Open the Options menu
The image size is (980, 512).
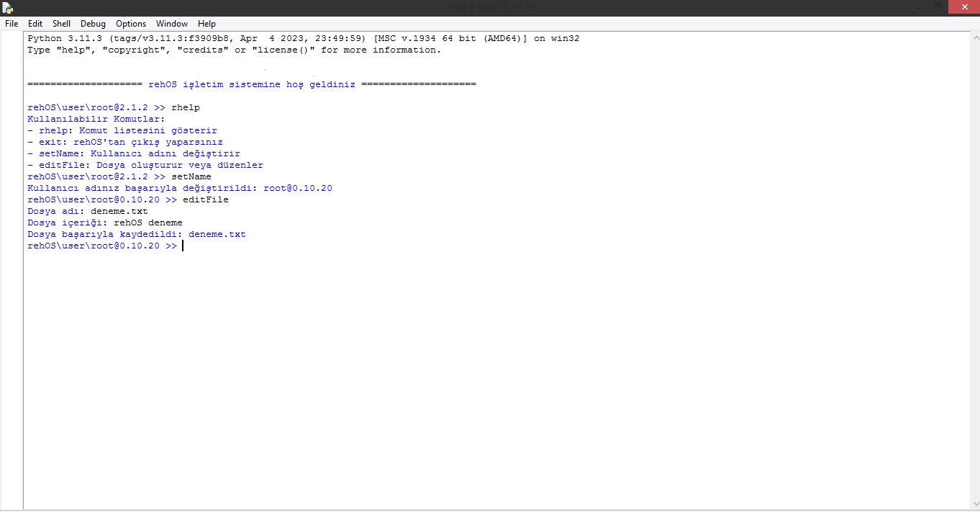click(131, 24)
